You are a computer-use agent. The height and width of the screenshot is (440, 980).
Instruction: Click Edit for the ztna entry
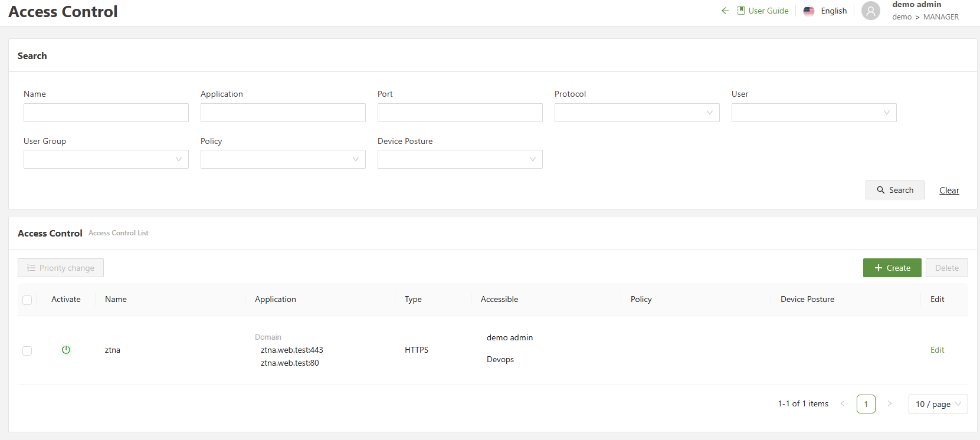pos(937,350)
